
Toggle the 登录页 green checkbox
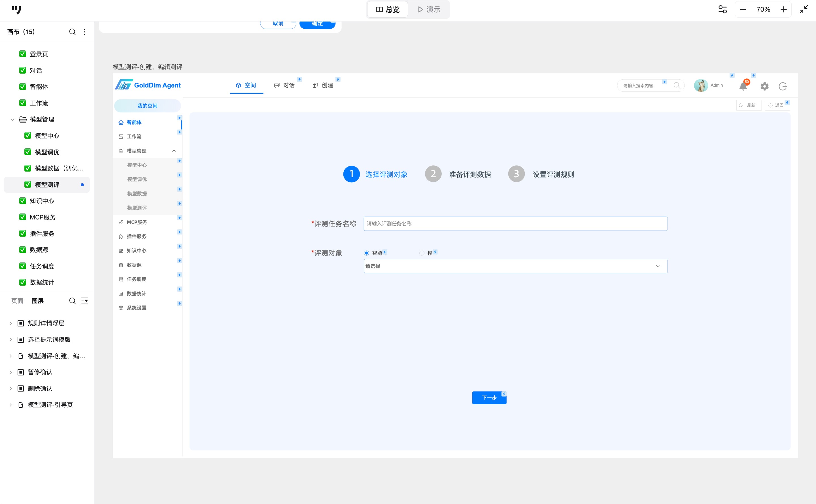pos(23,54)
